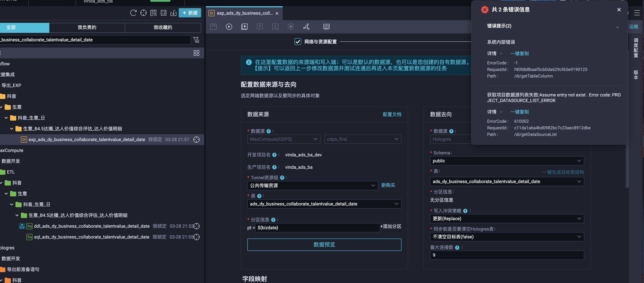Viewport: 644px width, 283px height.
Task: Copy first error with 一键复制
Action: [x=519, y=54]
